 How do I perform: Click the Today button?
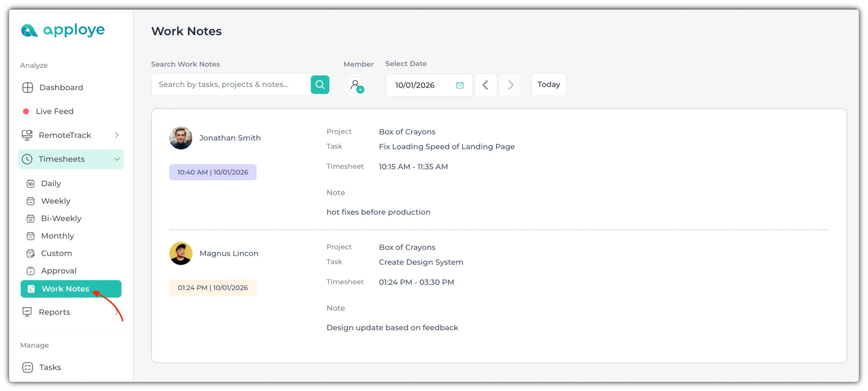coord(549,85)
